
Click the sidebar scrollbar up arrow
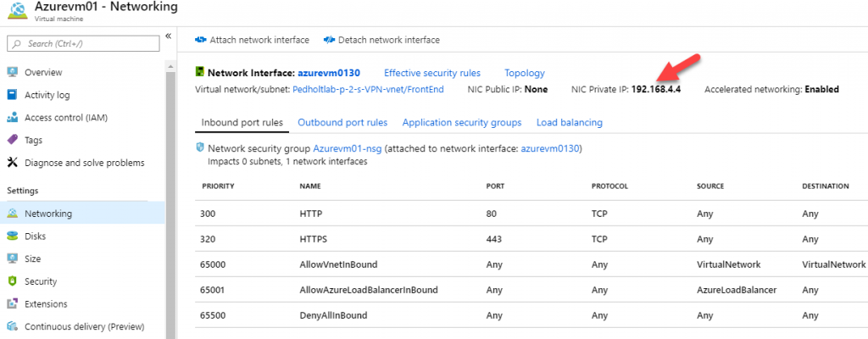170,66
